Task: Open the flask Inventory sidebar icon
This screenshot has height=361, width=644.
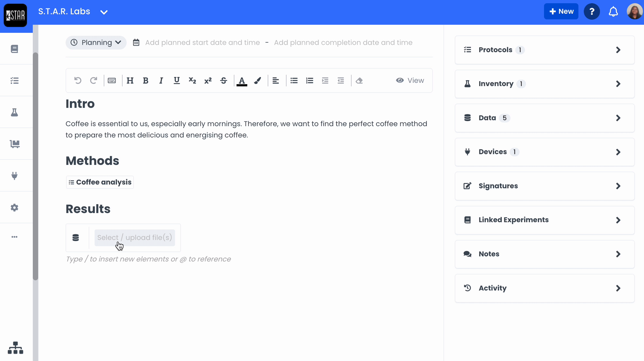Action: (15, 112)
